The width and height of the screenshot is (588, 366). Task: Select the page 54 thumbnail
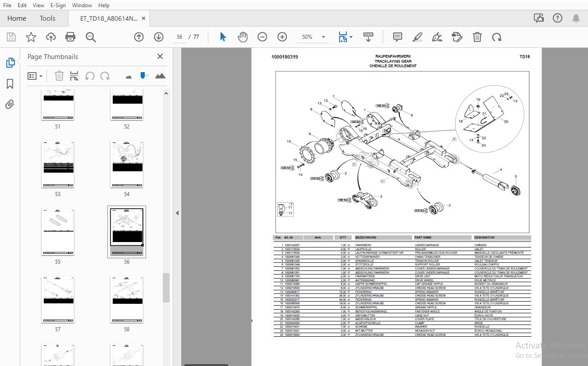[x=127, y=164]
